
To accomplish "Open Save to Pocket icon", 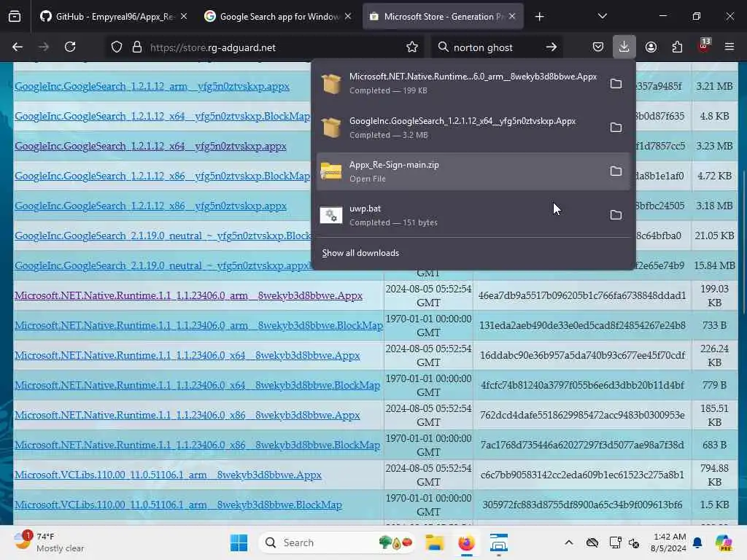I will pos(598,47).
